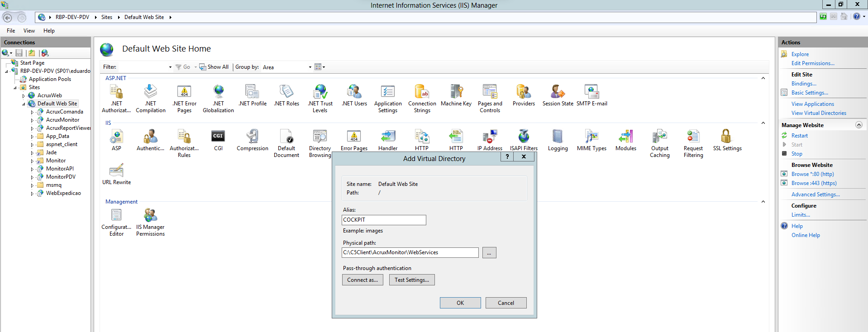Image resolution: width=868 pixels, height=332 pixels.
Task: Open the CGI feature
Action: click(218, 140)
